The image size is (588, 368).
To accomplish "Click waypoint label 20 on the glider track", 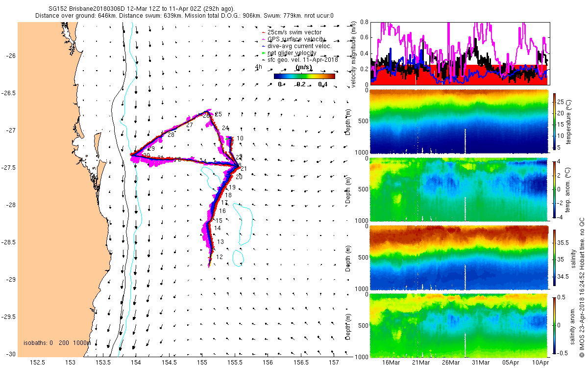I will point(239,177).
